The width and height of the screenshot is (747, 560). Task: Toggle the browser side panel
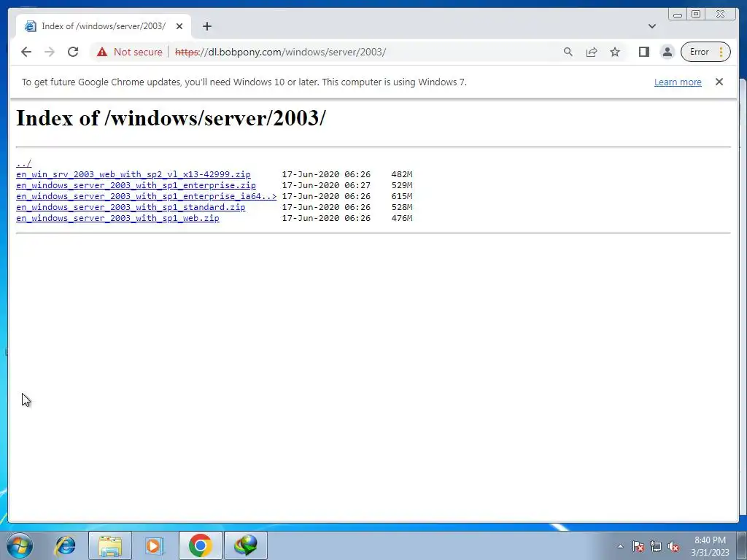point(644,52)
